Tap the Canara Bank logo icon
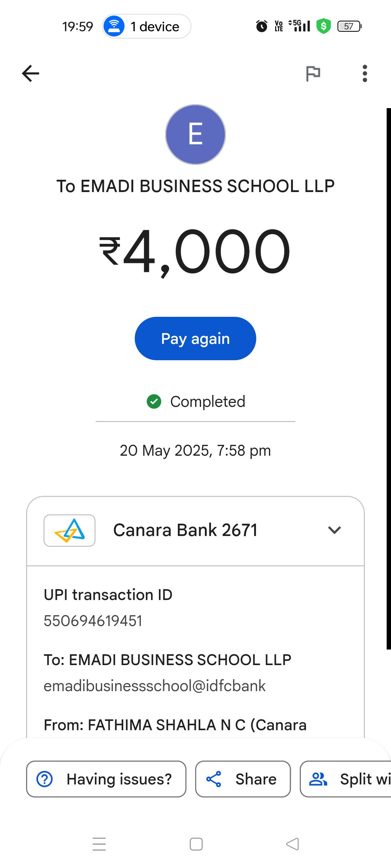 [x=70, y=530]
